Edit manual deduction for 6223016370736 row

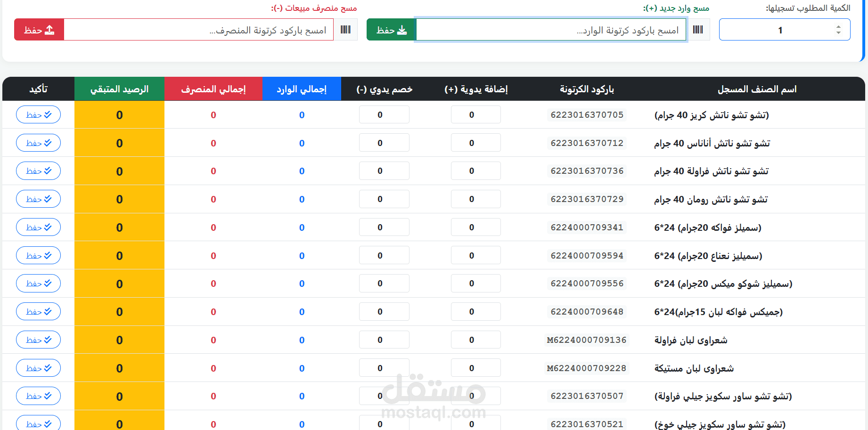[x=384, y=171]
